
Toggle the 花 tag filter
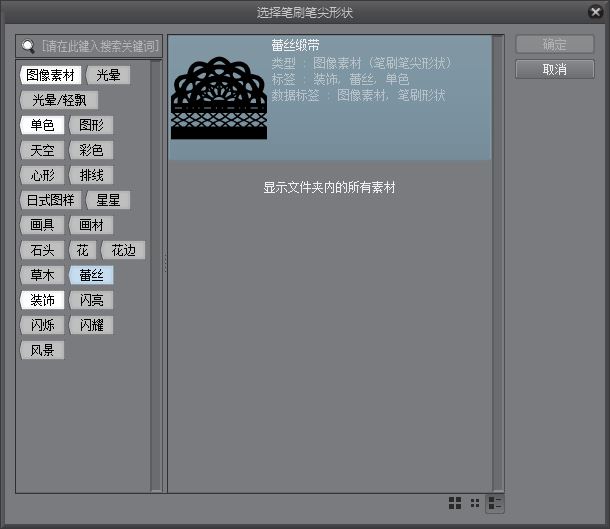[82, 250]
